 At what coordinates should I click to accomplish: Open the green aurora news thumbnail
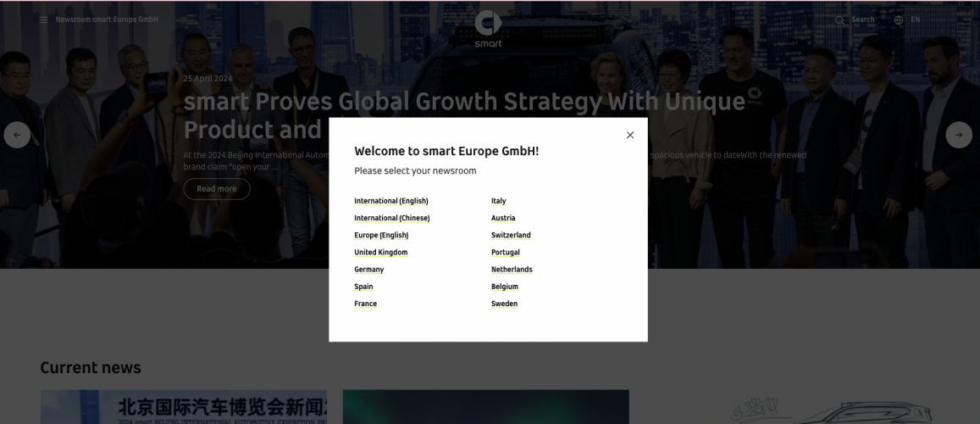(x=485, y=407)
